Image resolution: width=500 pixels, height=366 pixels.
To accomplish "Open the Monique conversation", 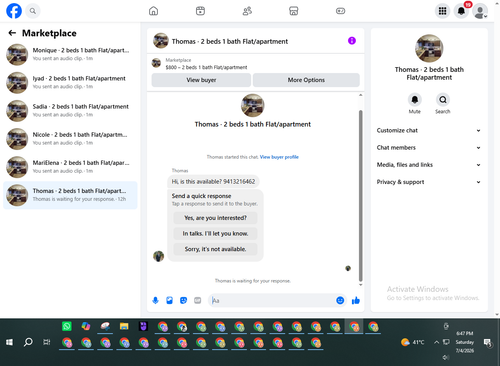I will [x=70, y=54].
